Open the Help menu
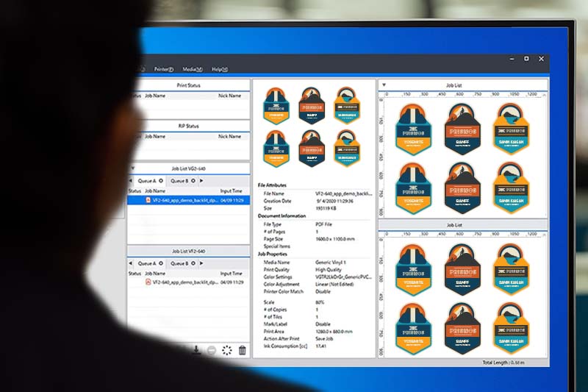 tap(220, 69)
